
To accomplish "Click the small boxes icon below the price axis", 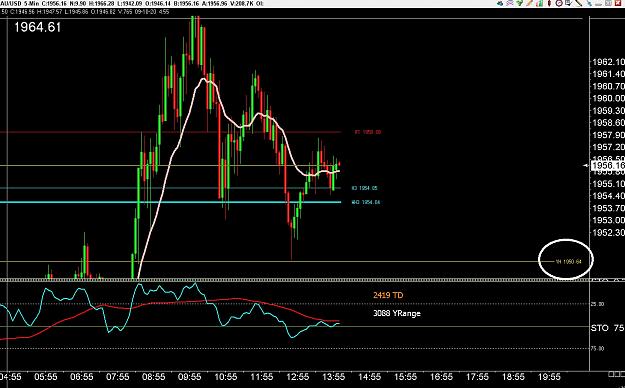I will tap(616, 374).
